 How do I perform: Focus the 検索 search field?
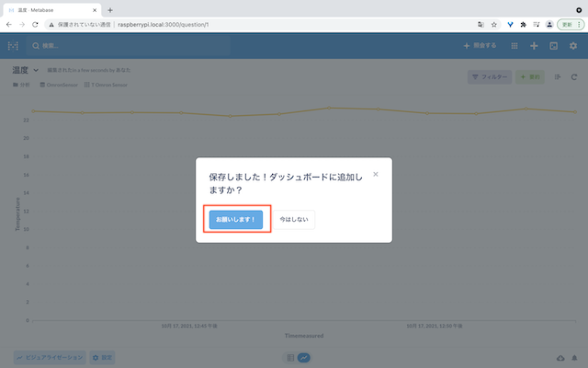point(129,46)
